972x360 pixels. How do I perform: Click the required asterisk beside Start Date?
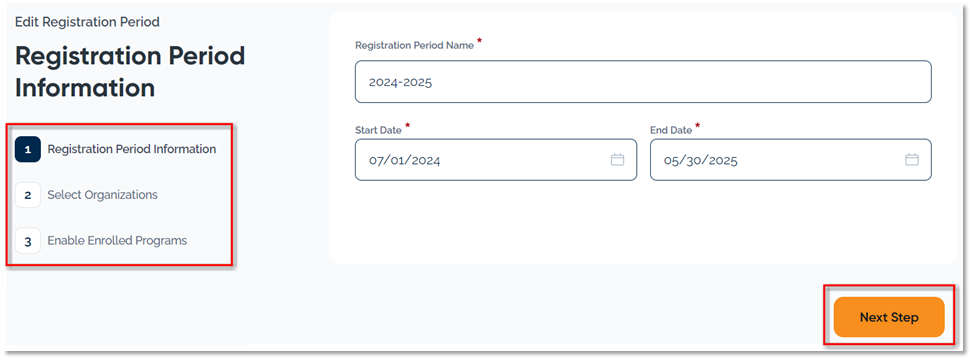[x=407, y=126]
